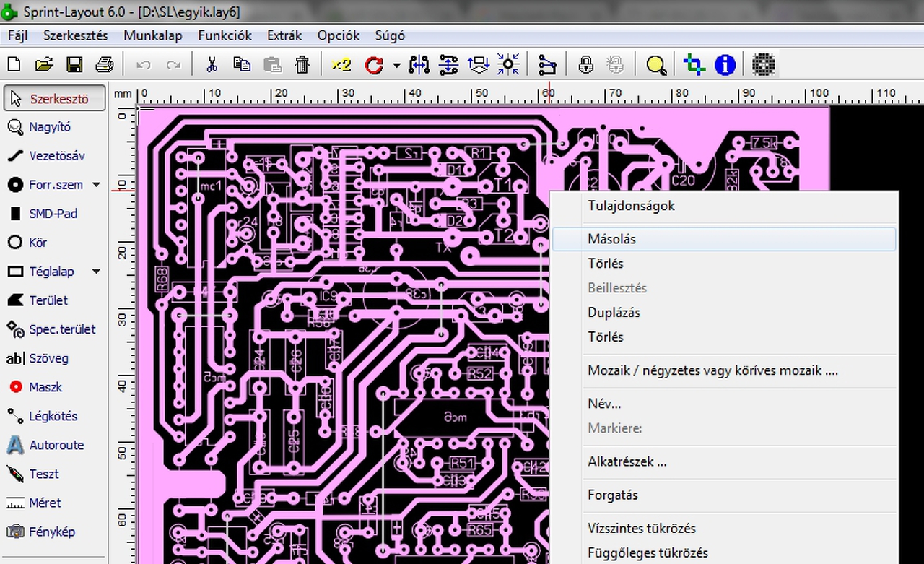The image size is (924, 564).
Task: Click the yellow magnifier zoom icon
Action: pyautogui.click(x=656, y=65)
